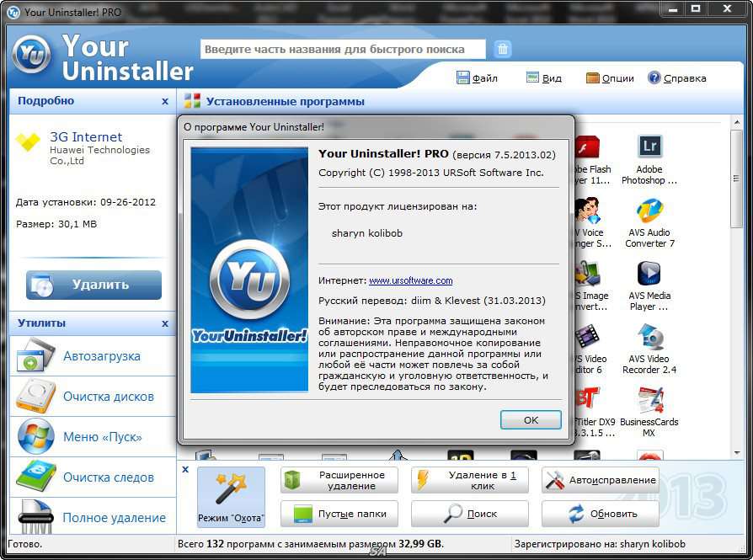753x560 pixels.
Task: Select AVS Media Player program icon
Action: (x=649, y=275)
